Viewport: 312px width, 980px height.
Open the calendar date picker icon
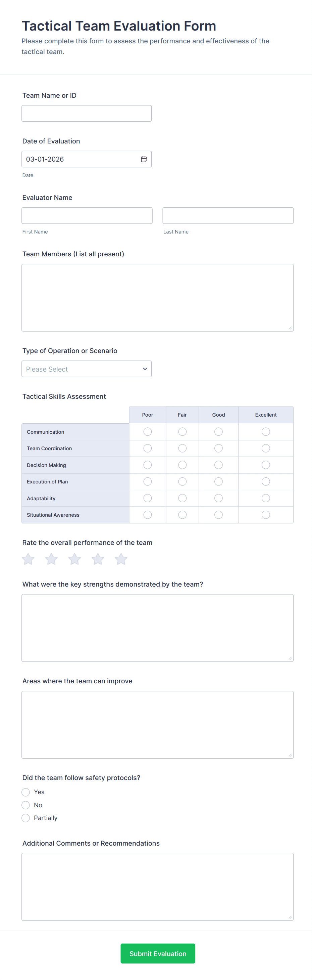pyautogui.click(x=144, y=159)
